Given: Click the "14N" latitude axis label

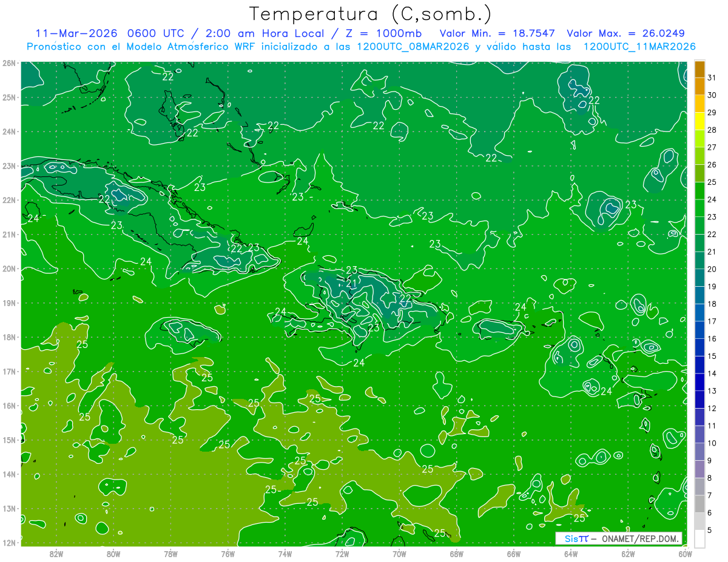Looking at the screenshot, I should tap(9, 474).
